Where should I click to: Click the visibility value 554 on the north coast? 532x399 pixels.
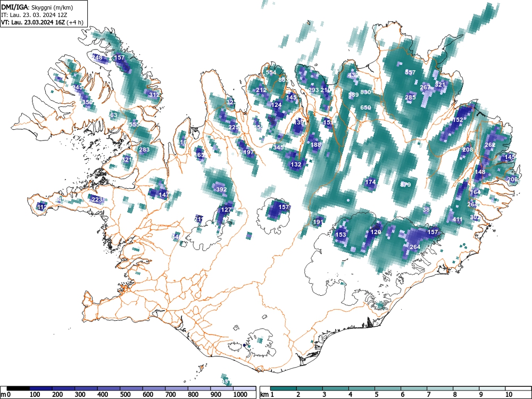click(271, 72)
